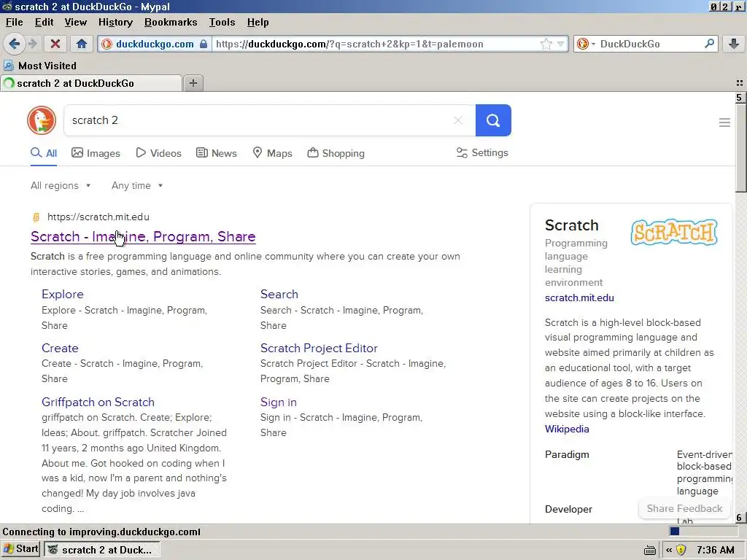Open the Bookmarks menu
This screenshot has width=747, height=560.
pyautogui.click(x=171, y=22)
